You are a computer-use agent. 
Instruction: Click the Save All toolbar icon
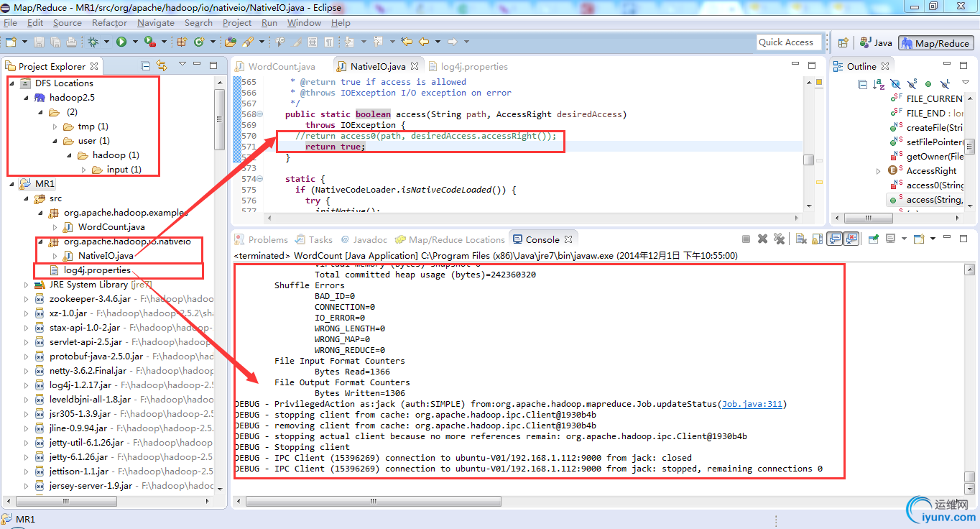[x=55, y=42]
